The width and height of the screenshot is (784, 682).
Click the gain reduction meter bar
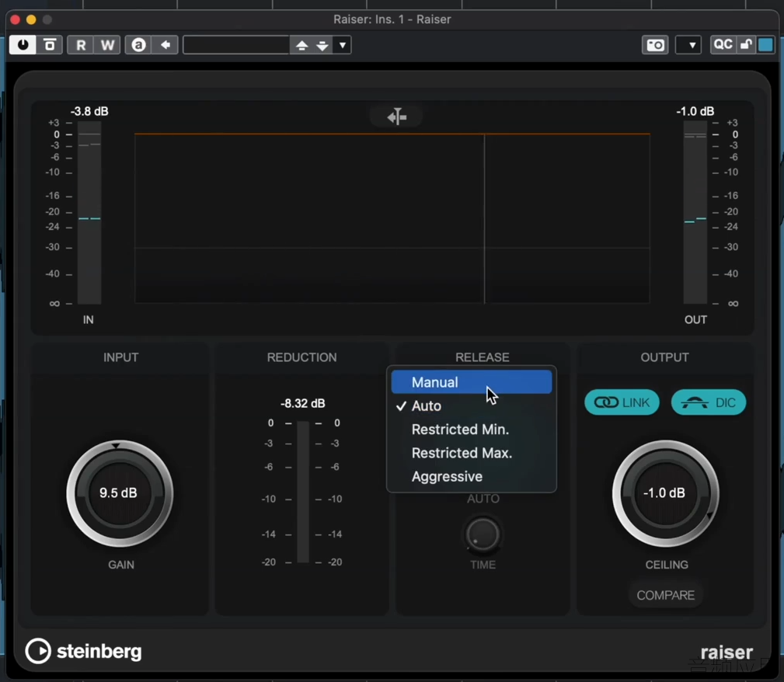pos(303,492)
